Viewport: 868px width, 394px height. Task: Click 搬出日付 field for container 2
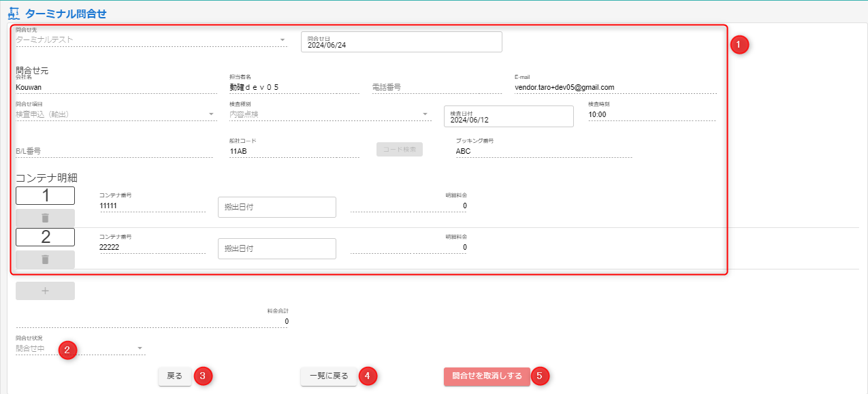coord(276,248)
